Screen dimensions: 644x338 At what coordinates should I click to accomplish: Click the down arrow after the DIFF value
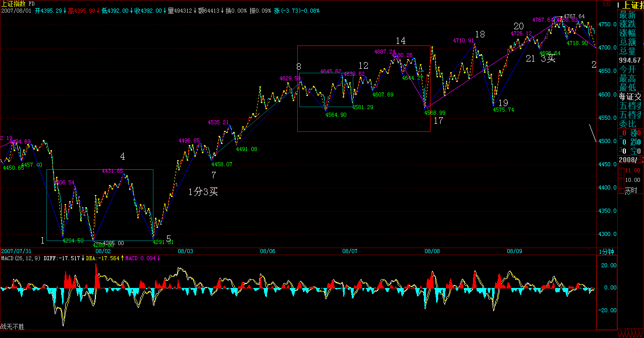82,258
